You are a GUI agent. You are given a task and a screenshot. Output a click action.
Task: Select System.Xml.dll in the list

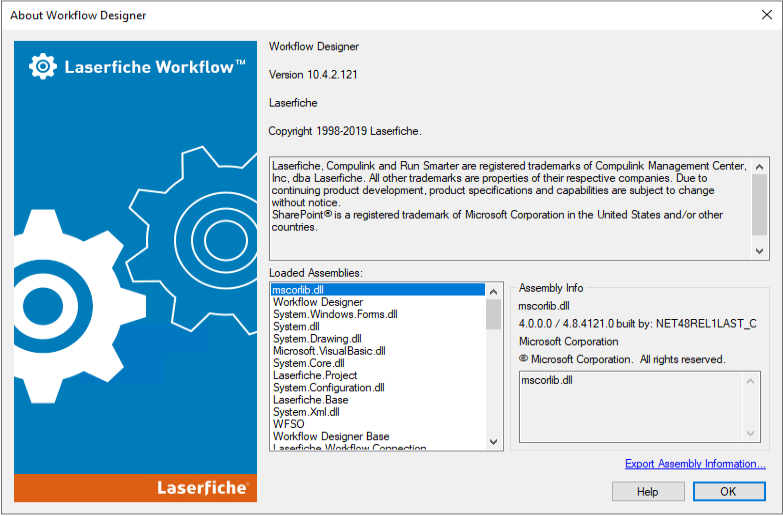[x=378, y=412]
